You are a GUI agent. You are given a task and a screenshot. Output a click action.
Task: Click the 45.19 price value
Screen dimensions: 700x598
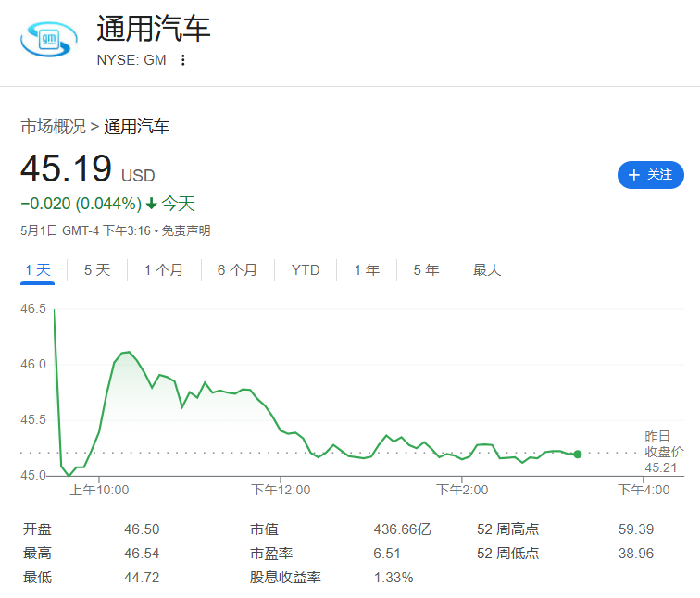[x=66, y=168]
